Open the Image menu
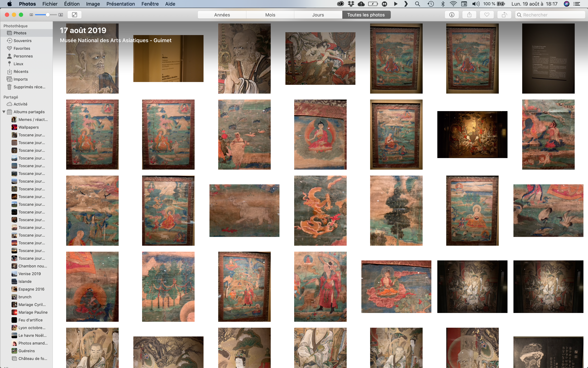This screenshot has height=368, width=588. pyautogui.click(x=93, y=4)
